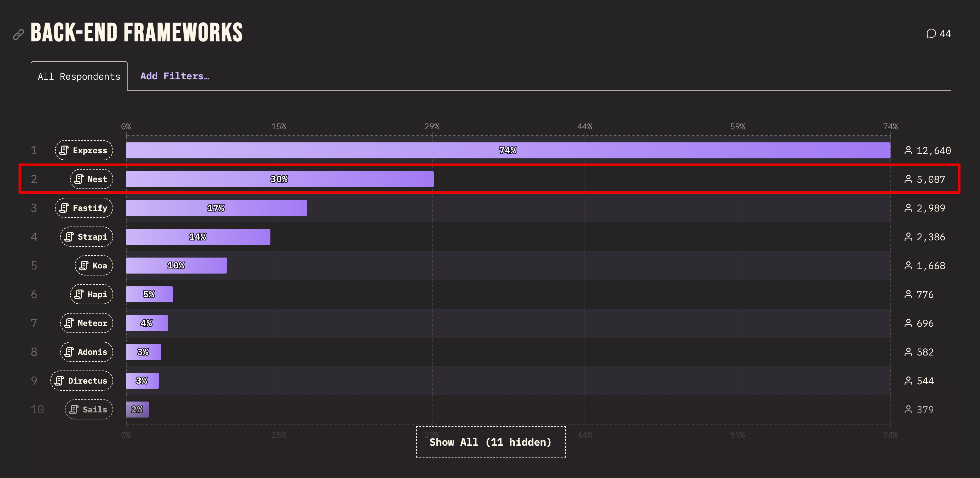Click the respondent count 379

[x=925, y=410]
